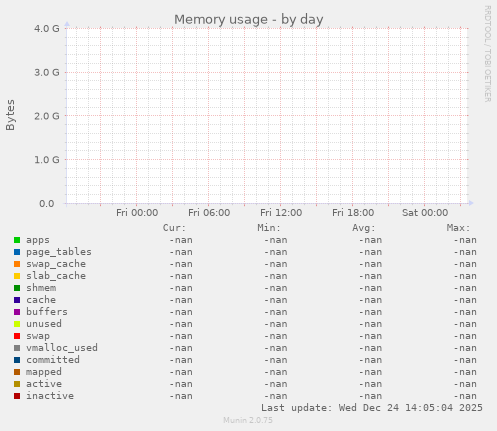497x431 pixels.
Task: Click the Avg value for swap
Action: pyautogui.click(x=370, y=336)
